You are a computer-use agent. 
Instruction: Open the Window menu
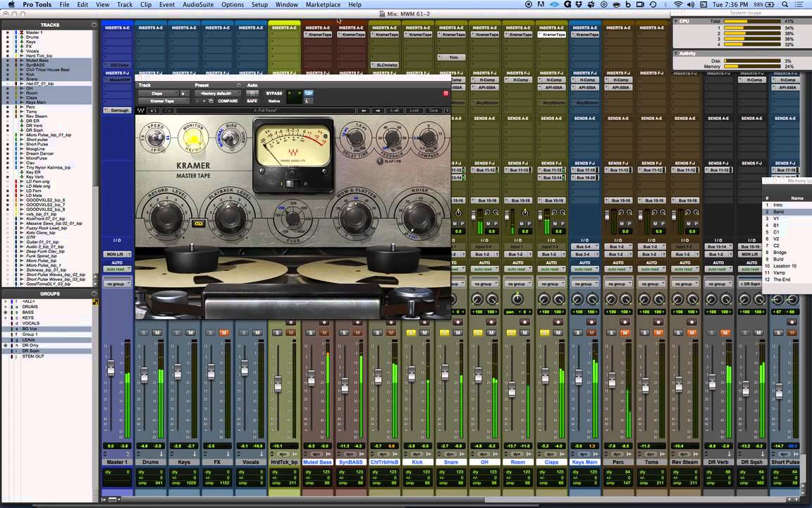286,5
